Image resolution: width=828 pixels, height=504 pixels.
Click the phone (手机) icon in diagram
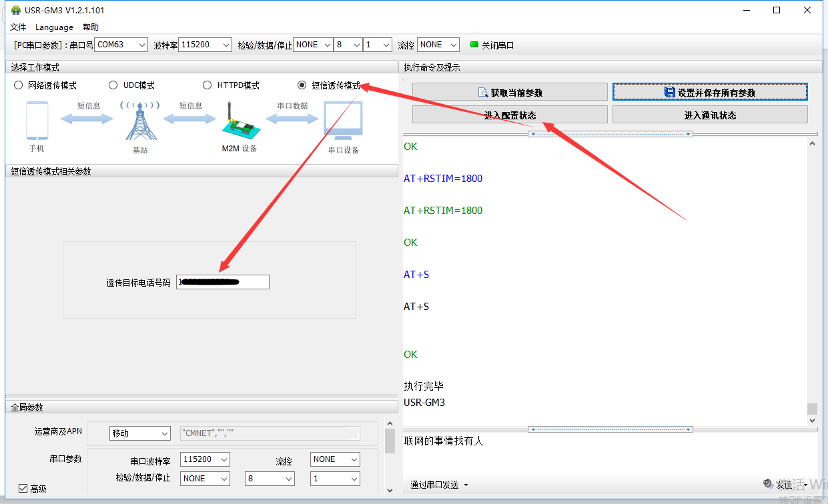tap(37, 121)
